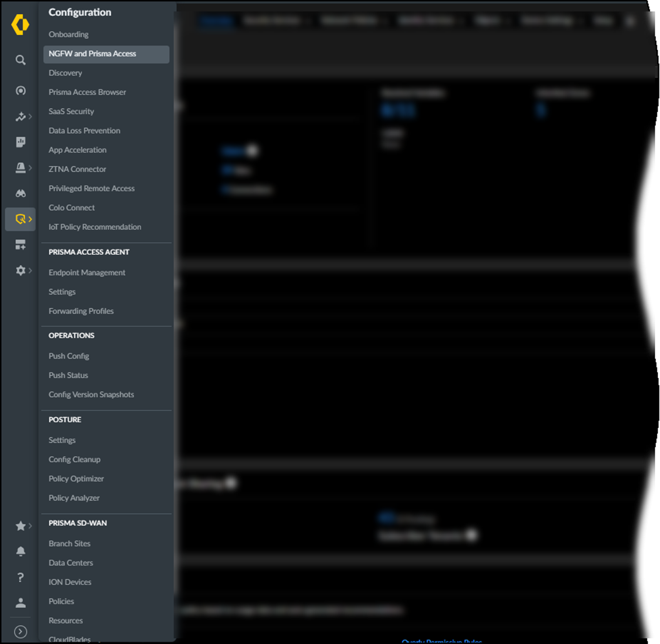Choose Privileged Remote Access
Viewport: 660px width, 644px height.
[x=91, y=188]
